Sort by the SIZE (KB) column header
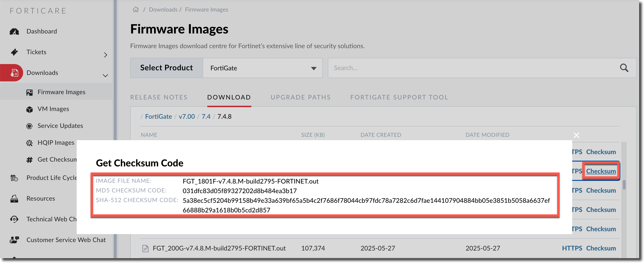644x263 pixels. pyautogui.click(x=313, y=135)
